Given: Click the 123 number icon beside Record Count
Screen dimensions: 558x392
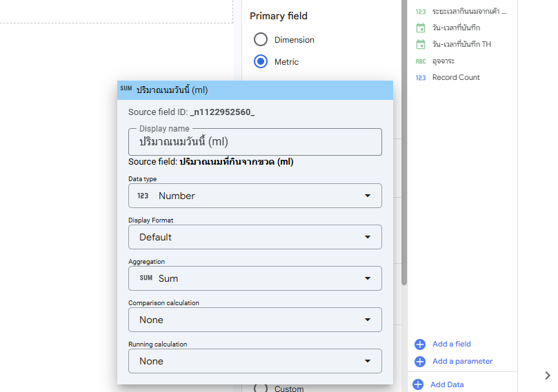Looking at the screenshot, I should pyautogui.click(x=421, y=77).
